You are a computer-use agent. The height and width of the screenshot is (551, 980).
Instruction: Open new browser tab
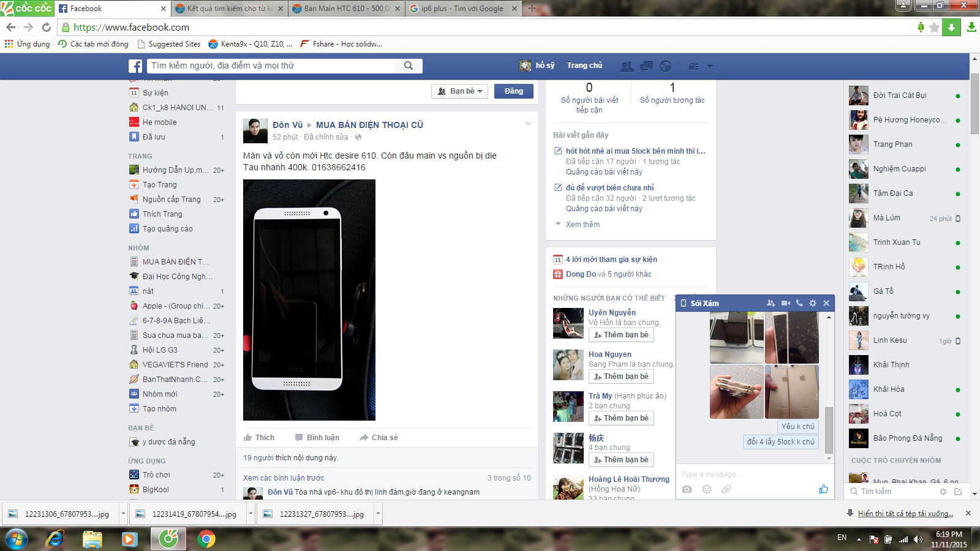pyautogui.click(x=532, y=8)
